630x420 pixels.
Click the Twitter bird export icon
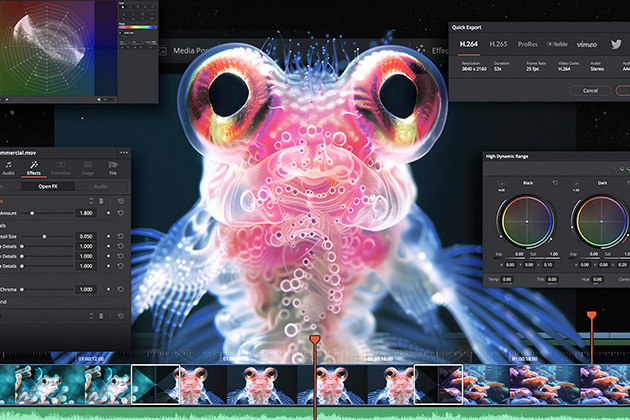[x=616, y=44]
